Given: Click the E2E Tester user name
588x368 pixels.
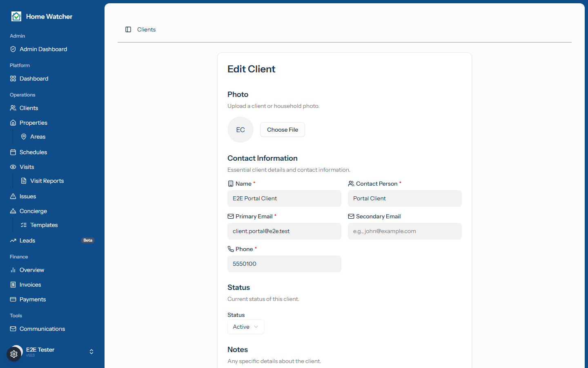Looking at the screenshot, I should click(x=40, y=350).
